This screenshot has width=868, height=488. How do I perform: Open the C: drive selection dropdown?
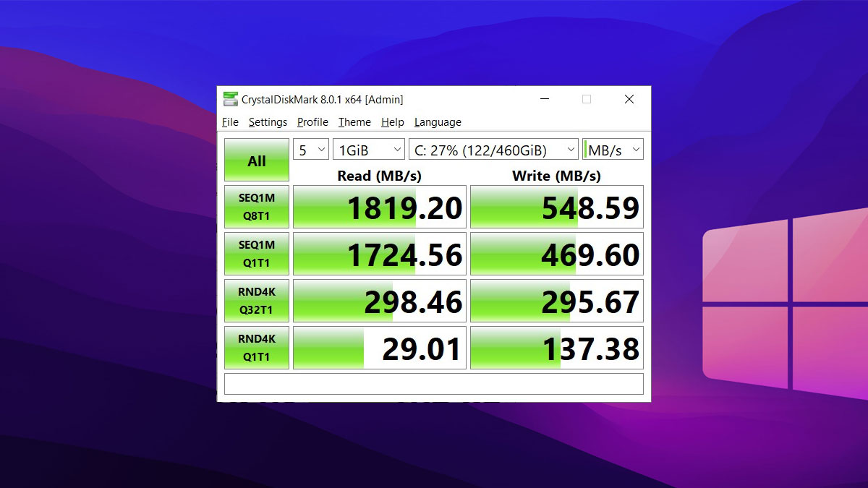(x=493, y=150)
